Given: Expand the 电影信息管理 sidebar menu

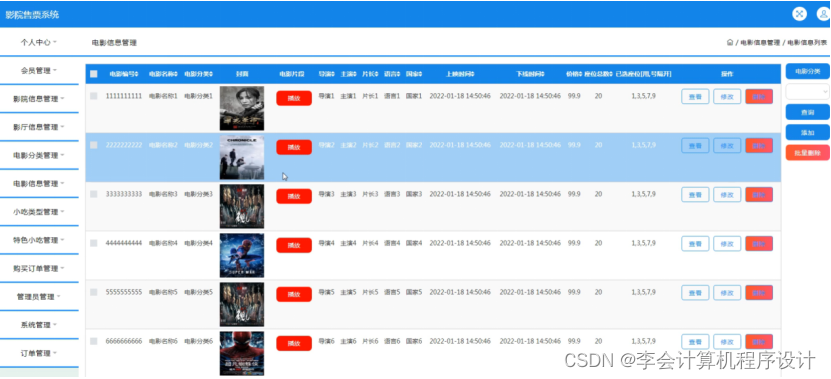Looking at the screenshot, I should coord(39,183).
